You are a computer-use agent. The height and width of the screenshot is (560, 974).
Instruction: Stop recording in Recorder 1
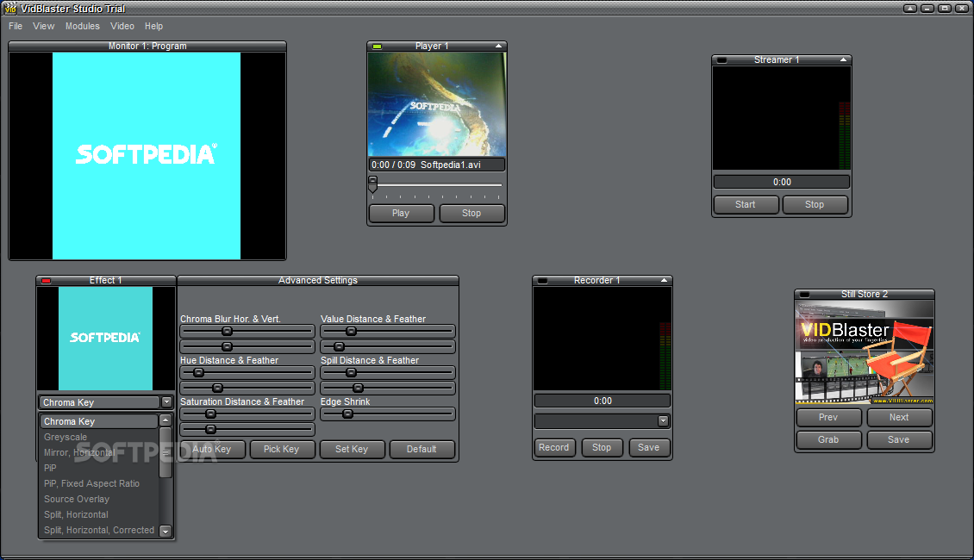coord(602,448)
